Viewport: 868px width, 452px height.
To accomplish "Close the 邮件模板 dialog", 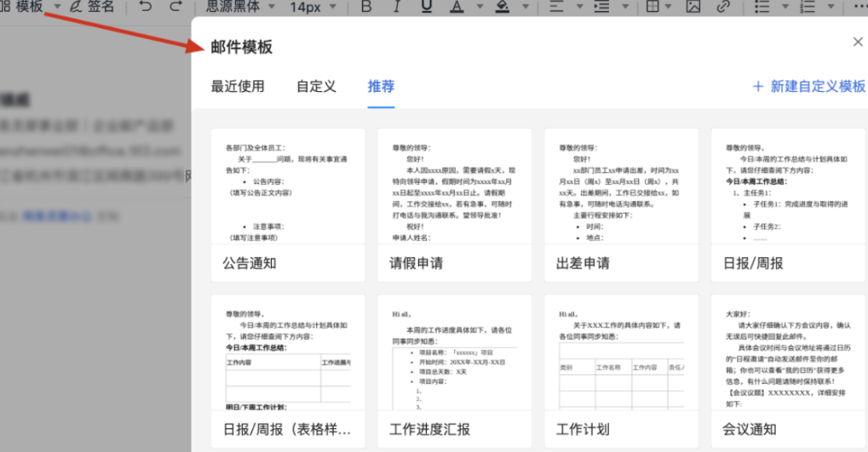I will click(858, 42).
